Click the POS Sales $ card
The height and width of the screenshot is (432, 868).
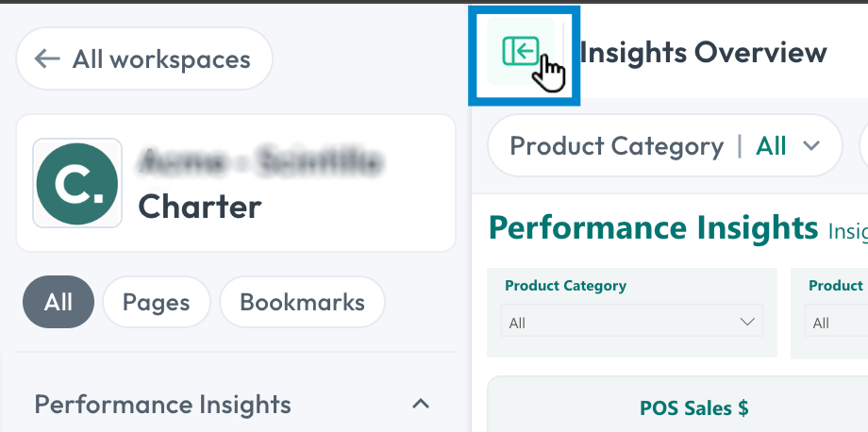[677, 404]
